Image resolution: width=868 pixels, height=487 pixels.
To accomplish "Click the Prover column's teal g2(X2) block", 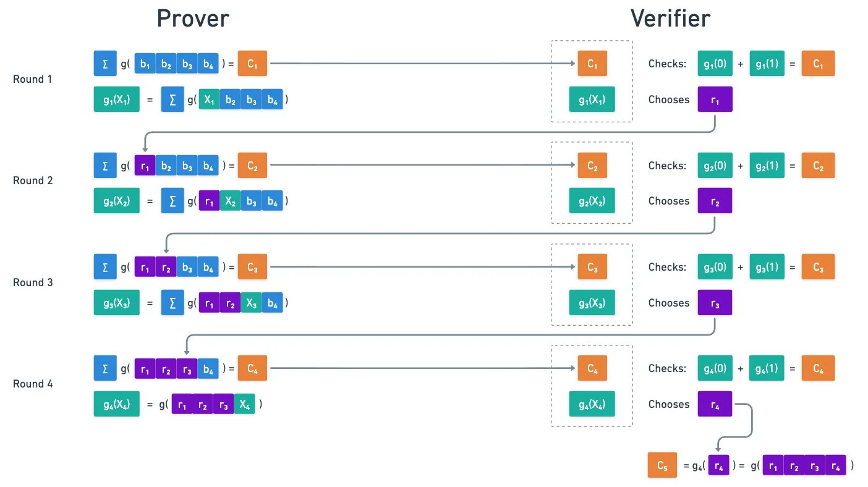I will (x=116, y=201).
